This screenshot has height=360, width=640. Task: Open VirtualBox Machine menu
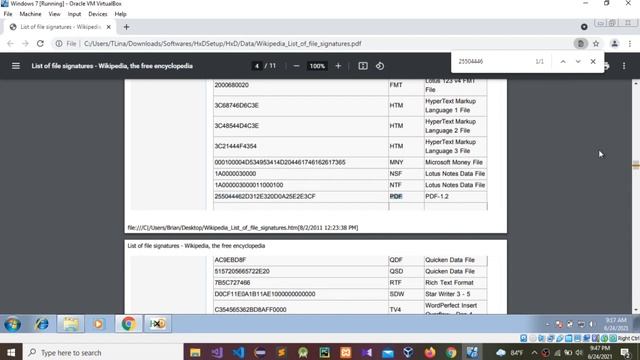click(30, 14)
